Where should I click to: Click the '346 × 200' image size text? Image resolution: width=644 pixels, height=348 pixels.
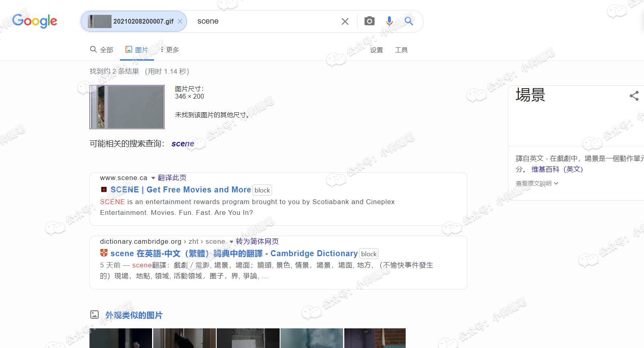point(189,97)
